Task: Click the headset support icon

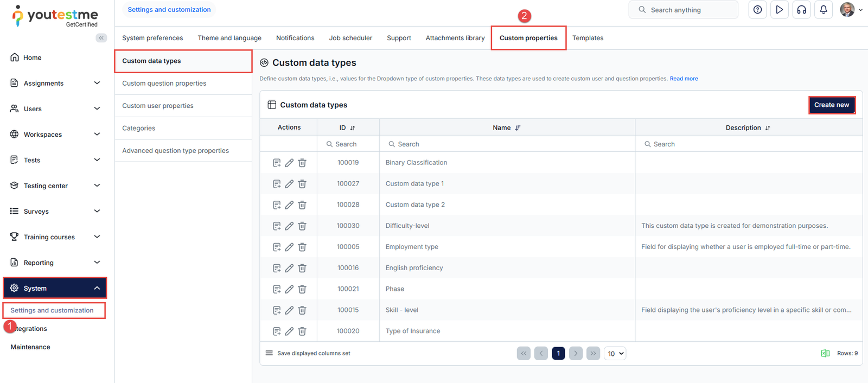Action: click(x=801, y=10)
